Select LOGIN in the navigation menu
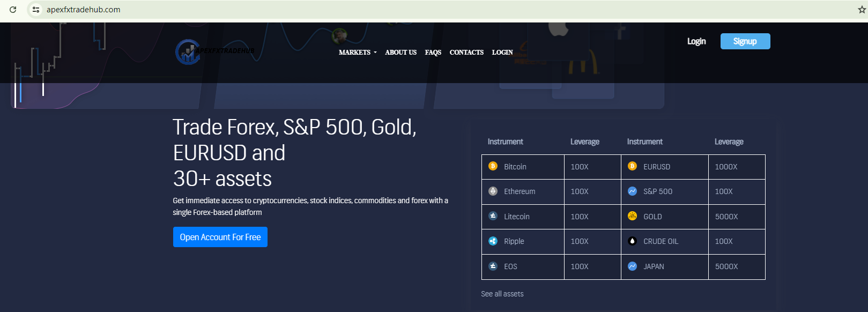 pos(502,53)
